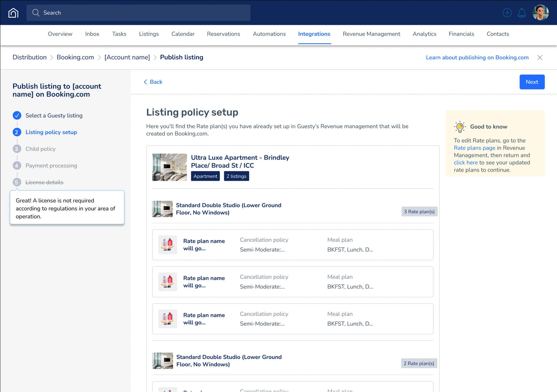This screenshot has width=557, height=392.
Task: Open the plus add-new icon
Action: (507, 13)
